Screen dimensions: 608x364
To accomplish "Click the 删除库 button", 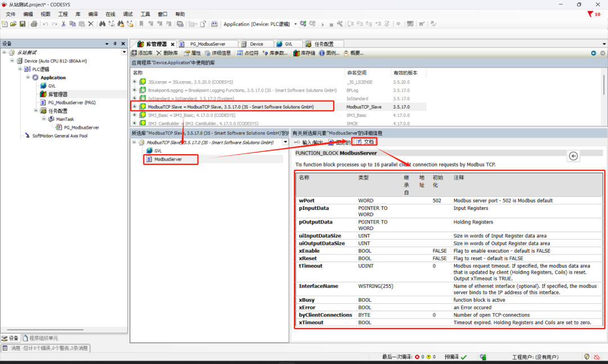I will tap(167, 53).
